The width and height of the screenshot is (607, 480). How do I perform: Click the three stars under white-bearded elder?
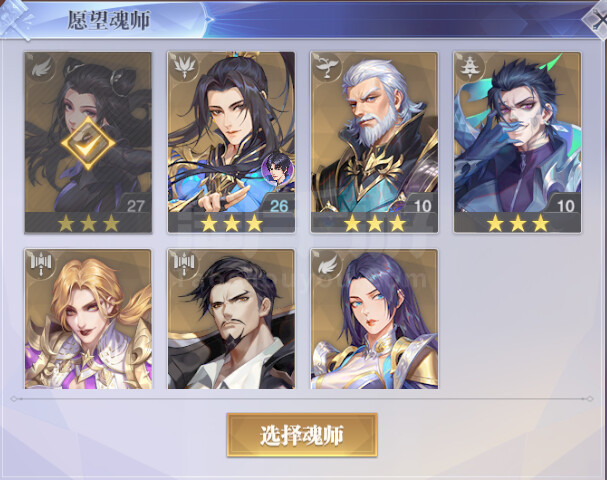click(x=374, y=223)
